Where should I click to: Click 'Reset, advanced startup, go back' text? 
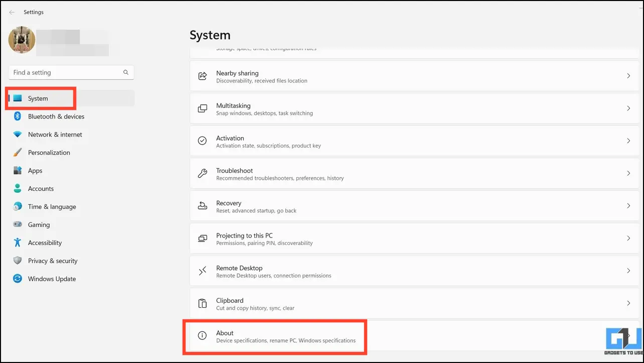coord(256,211)
